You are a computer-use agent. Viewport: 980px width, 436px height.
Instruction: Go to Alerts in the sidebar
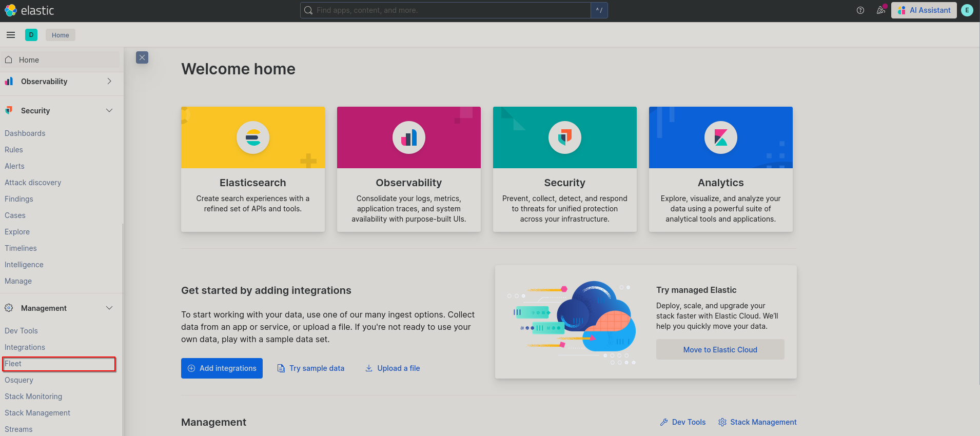coord(14,166)
